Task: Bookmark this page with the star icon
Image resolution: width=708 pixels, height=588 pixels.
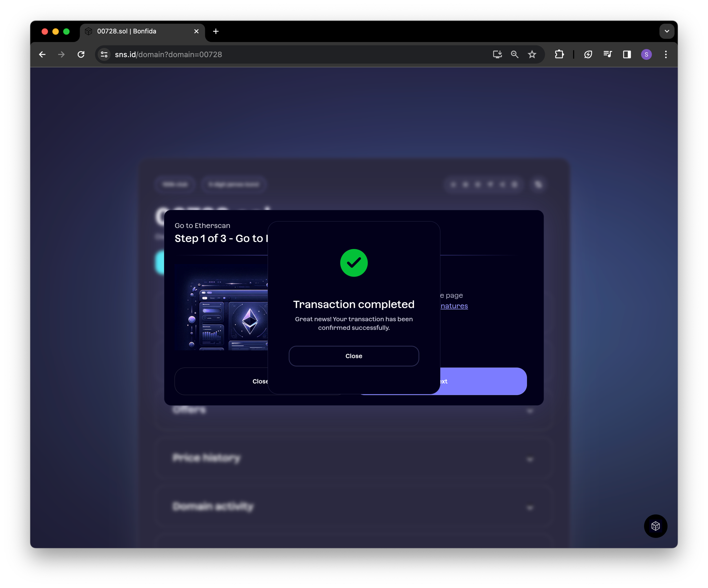Action: click(x=532, y=55)
